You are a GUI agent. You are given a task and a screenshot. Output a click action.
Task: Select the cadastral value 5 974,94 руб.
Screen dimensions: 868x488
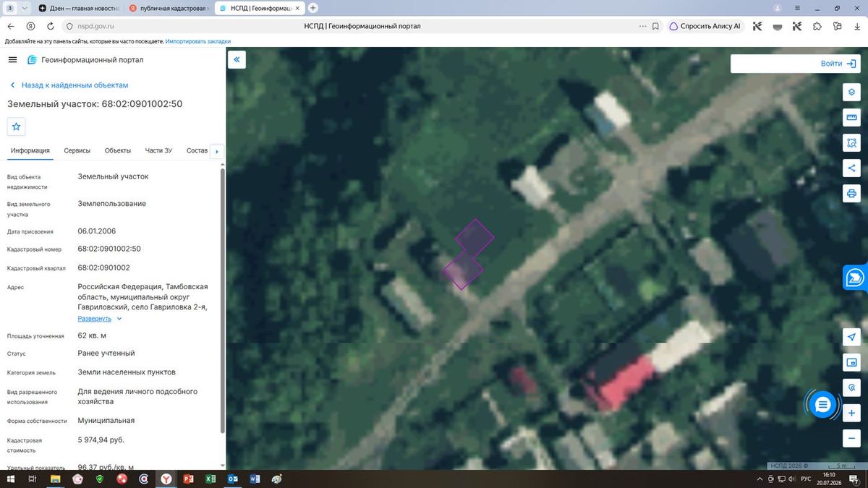point(101,440)
